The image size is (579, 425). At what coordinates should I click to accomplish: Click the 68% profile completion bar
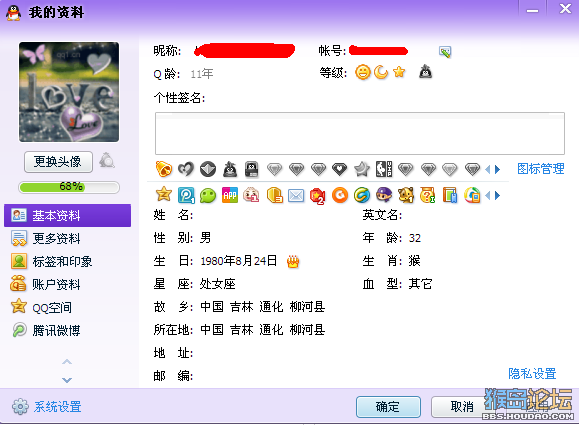click(69, 187)
